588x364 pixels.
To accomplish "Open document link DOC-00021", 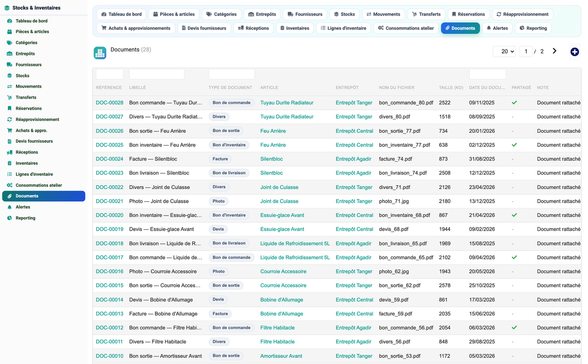I will 110,201.
